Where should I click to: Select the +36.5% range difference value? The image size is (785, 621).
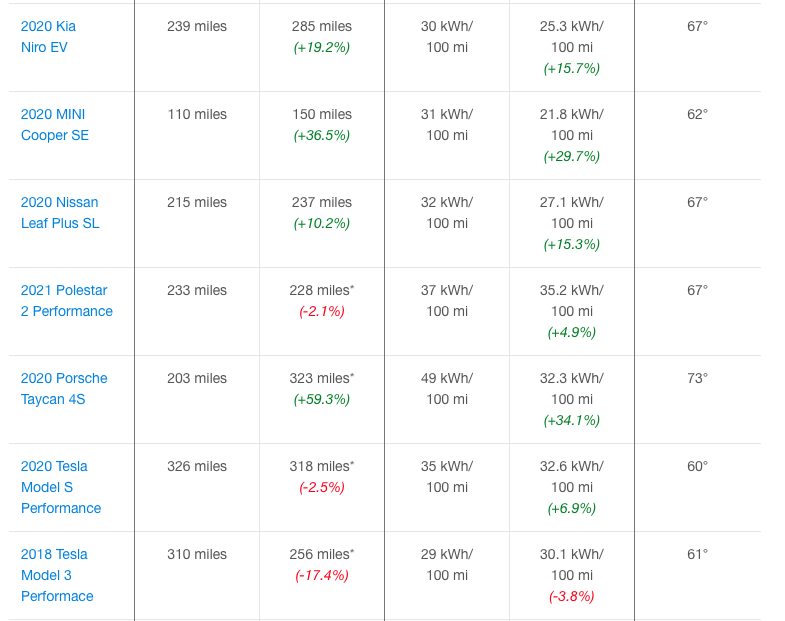(x=322, y=135)
